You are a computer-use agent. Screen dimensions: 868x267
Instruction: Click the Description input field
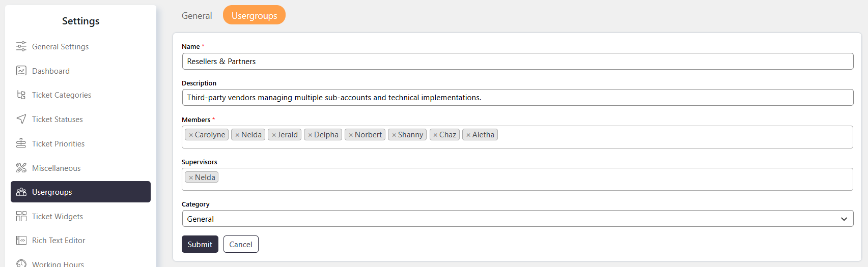[518, 97]
